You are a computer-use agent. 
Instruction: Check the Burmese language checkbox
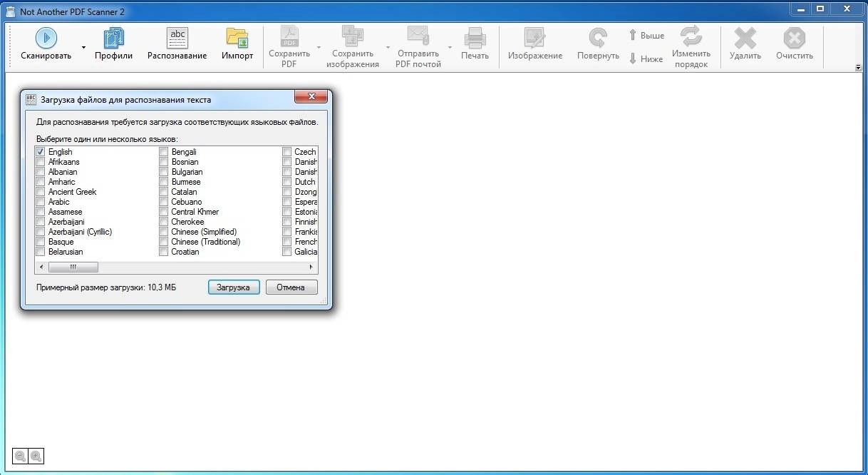coord(163,182)
